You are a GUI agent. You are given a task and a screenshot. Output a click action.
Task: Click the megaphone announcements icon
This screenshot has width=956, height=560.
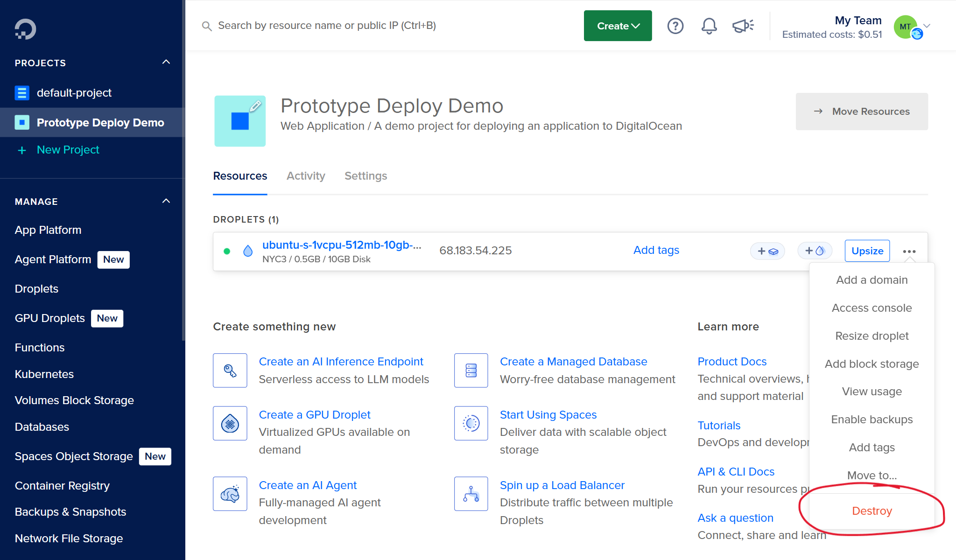point(743,26)
